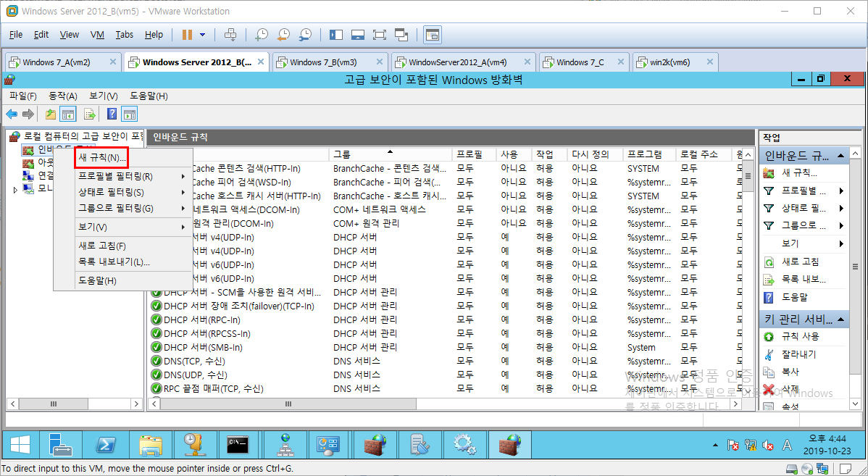Click the rule list horizontal scrollbar

(288, 404)
